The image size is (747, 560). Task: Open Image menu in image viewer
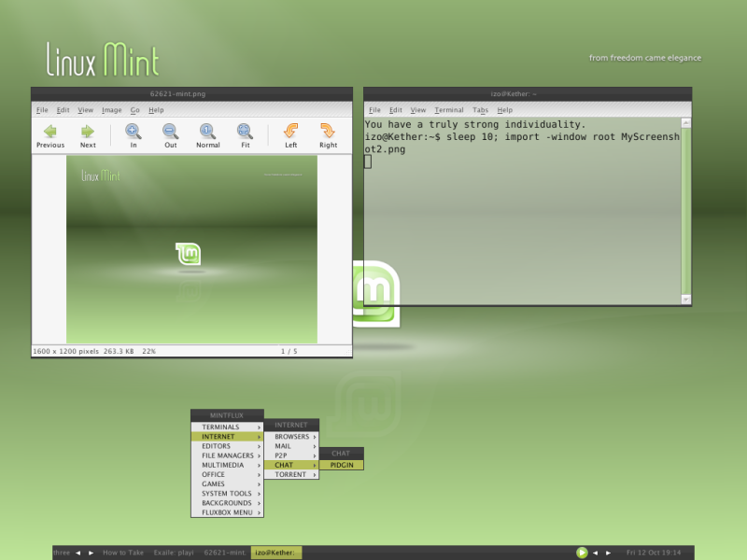111,110
